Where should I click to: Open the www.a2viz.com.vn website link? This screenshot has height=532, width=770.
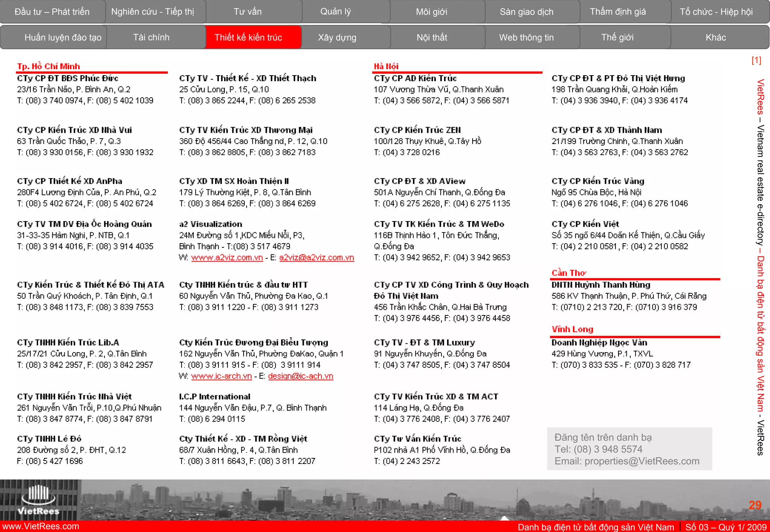[x=227, y=258]
